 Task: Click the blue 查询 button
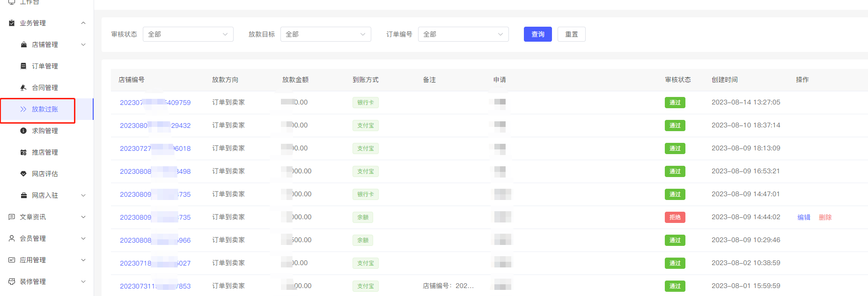(537, 34)
